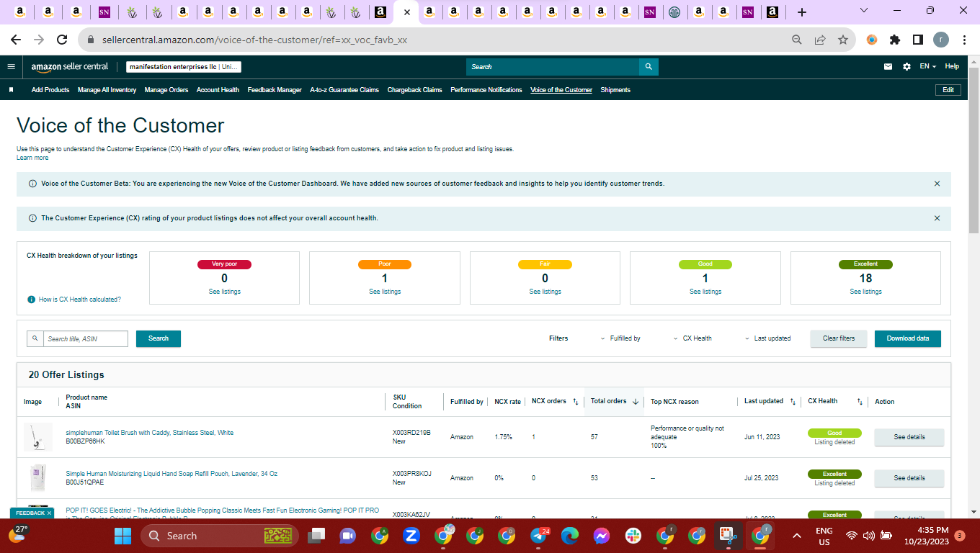Open Manage Orders
The image size is (980, 553).
click(x=166, y=90)
